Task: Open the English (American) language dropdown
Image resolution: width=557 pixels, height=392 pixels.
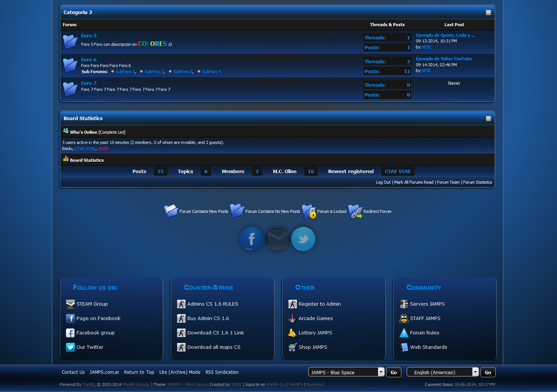Action: 442,372
